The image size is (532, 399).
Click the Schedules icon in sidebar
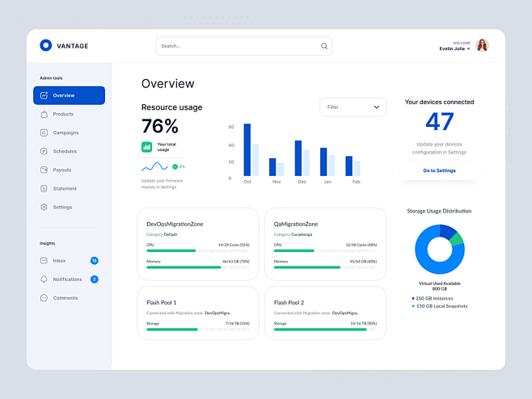pos(44,151)
